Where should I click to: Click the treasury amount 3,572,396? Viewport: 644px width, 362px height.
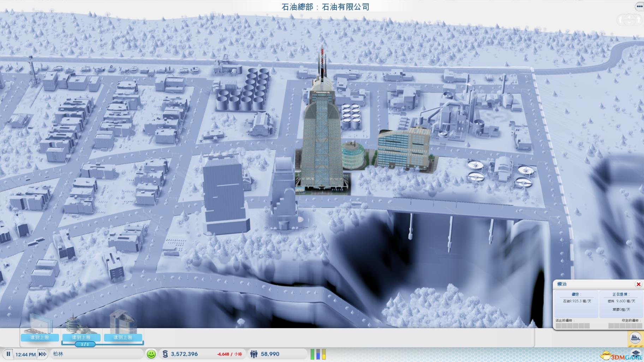coord(184,354)
